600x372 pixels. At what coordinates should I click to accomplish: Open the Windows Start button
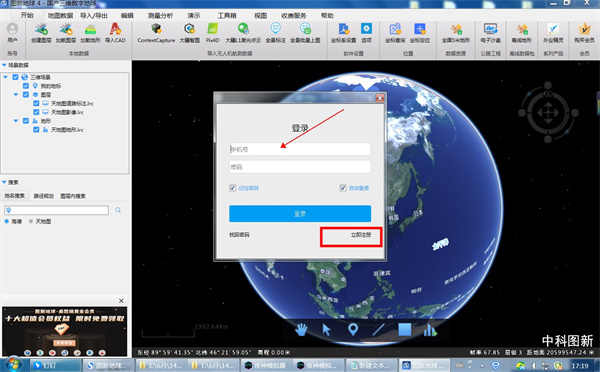tap(13, 365)
